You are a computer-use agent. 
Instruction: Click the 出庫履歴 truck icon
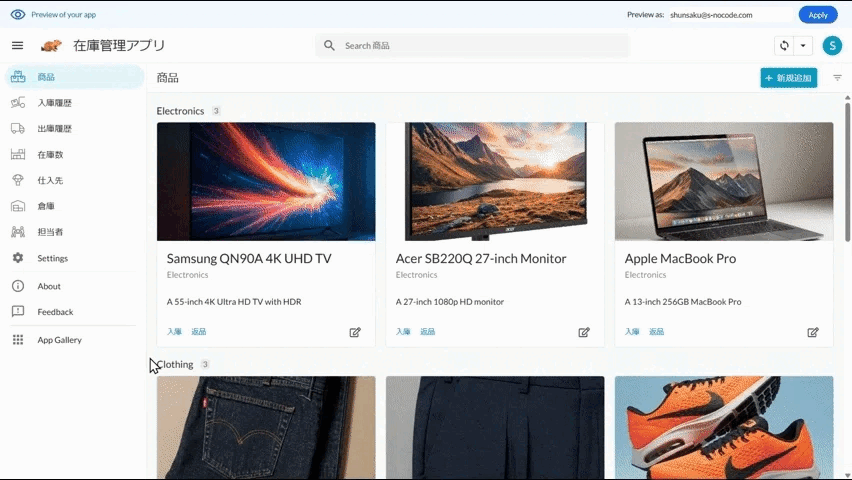[x=18, y=129]
